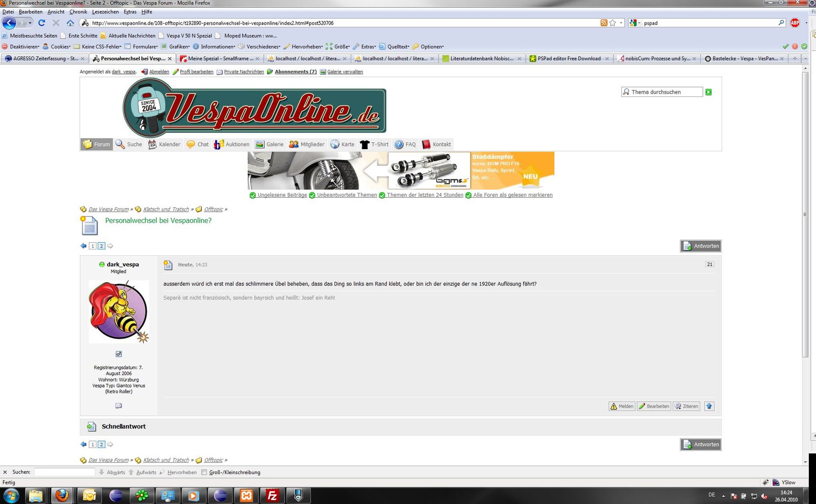Click green search arrow beside Thema durchsuchen

pyautogui.click(x=708, y=92)
